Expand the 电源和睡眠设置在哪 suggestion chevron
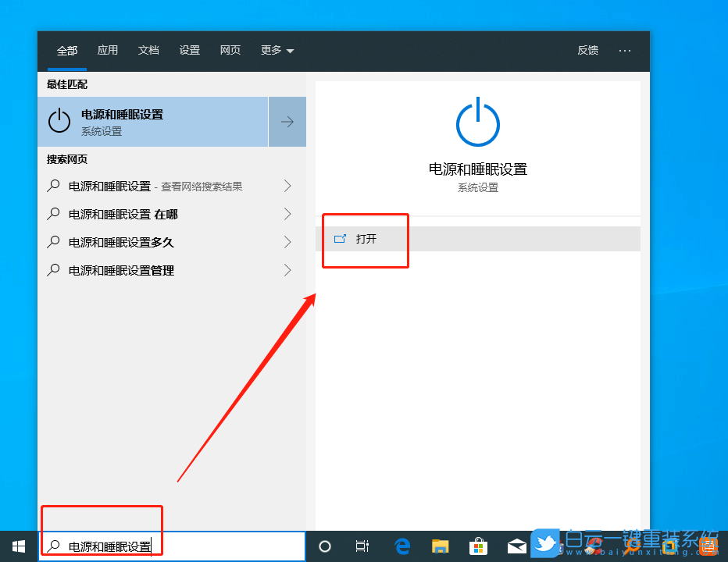This screenshot has width=728, height=562. (x=287, y=214)
